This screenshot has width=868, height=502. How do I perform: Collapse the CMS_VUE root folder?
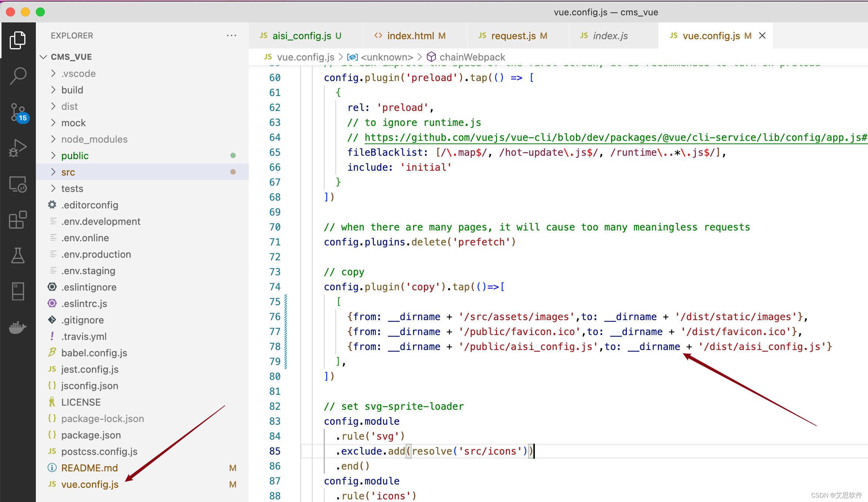click(71, 57)
